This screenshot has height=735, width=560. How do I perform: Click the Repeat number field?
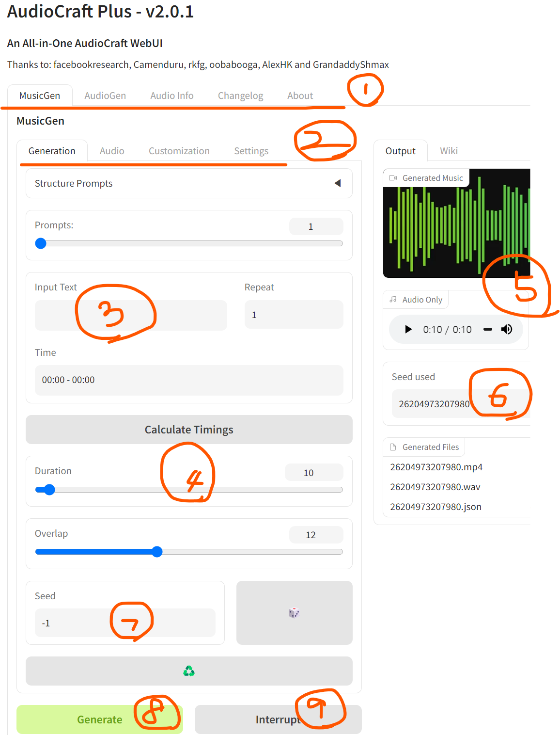tap(294, 315)
